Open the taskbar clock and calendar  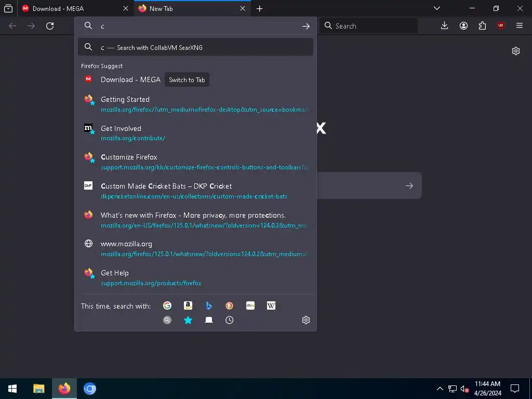pyautogui.click(x=487, y=389)
